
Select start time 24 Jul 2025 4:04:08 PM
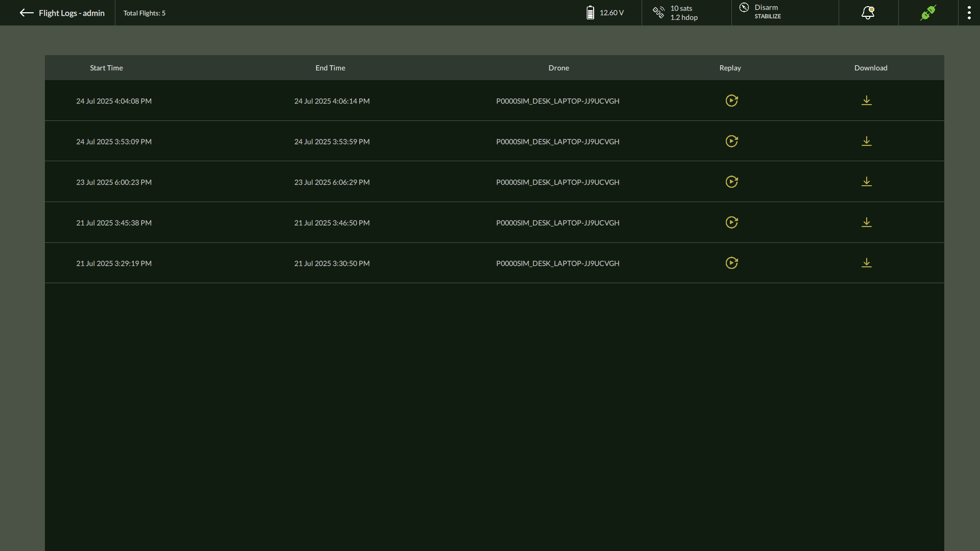tap(114, 101)
